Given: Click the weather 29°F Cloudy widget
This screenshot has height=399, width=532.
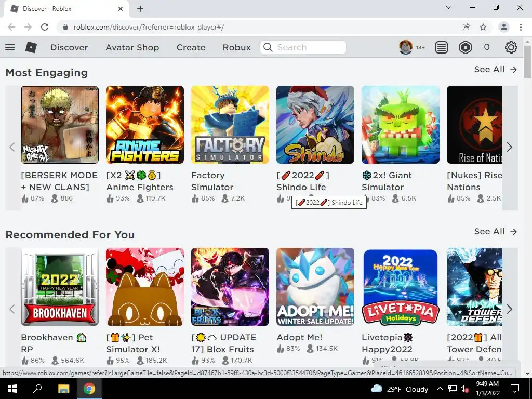Looking at the screenshot, I should click(x=400, y=389).
